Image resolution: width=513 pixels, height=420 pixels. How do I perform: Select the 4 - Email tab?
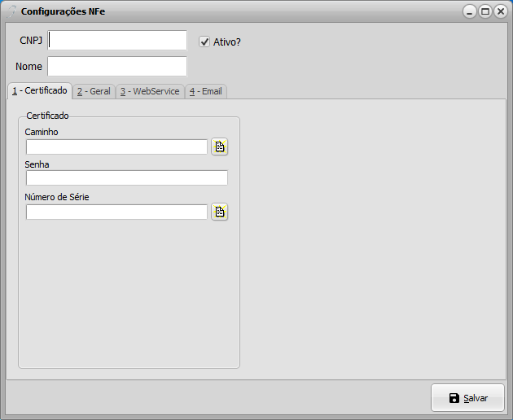(206, 91)
